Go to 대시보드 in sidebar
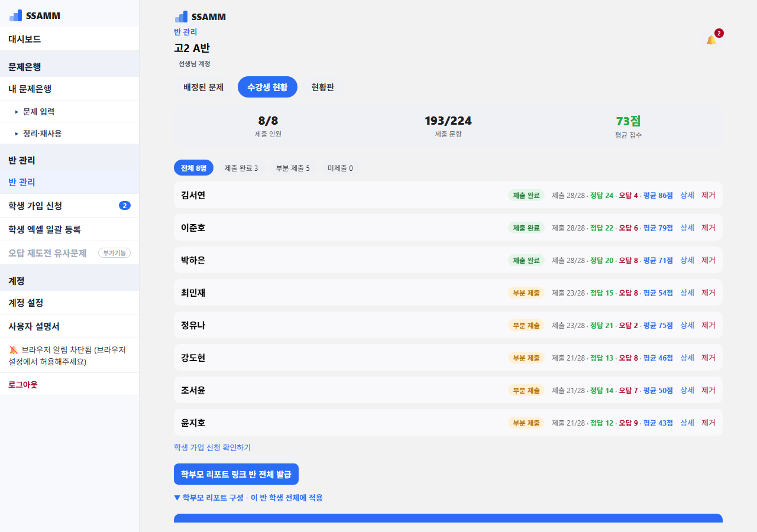 tap(69, 39)
